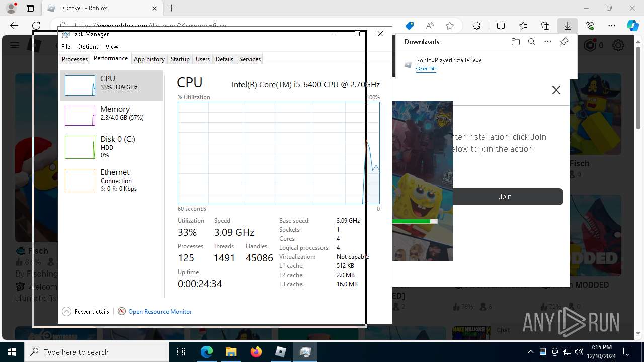Add page to favorites star icon
The width and height of the screenshot is (644, 362).
pyautogui.click(x=450, y=26)
